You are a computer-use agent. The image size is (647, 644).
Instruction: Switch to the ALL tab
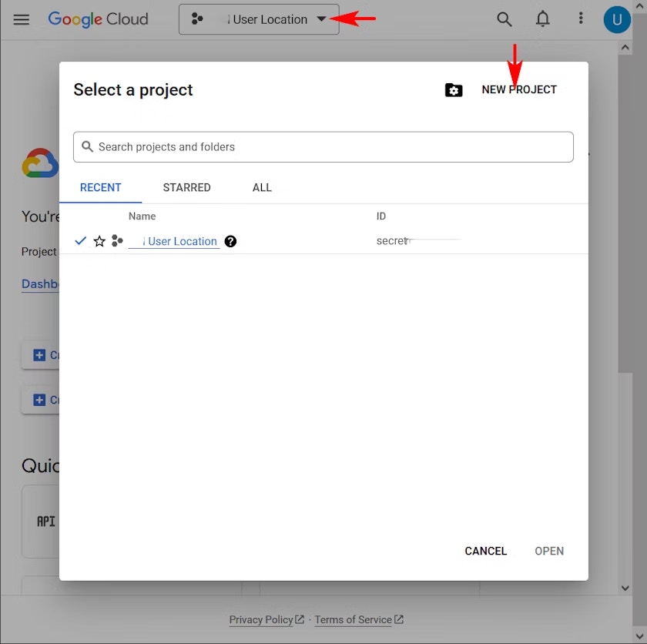tap(262, 187)
